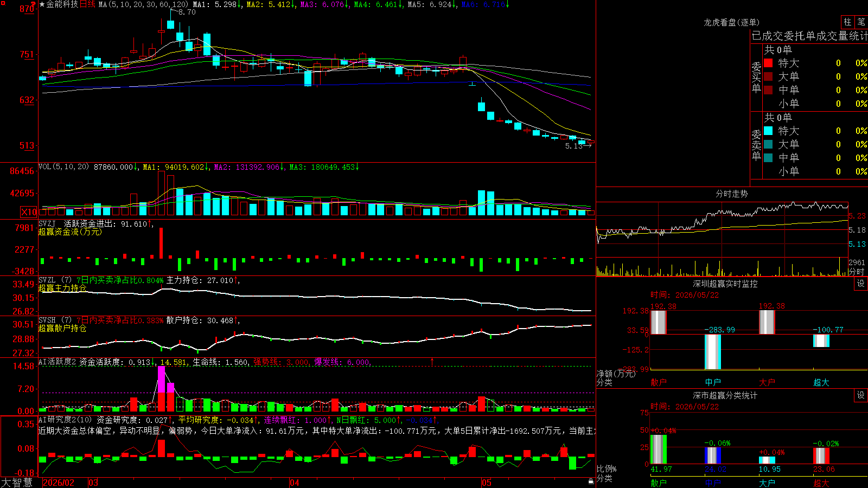This screenshot has height=488, width=868.
Task: Click the 超大 label under 比例% chart
Action: coord(821,483)
